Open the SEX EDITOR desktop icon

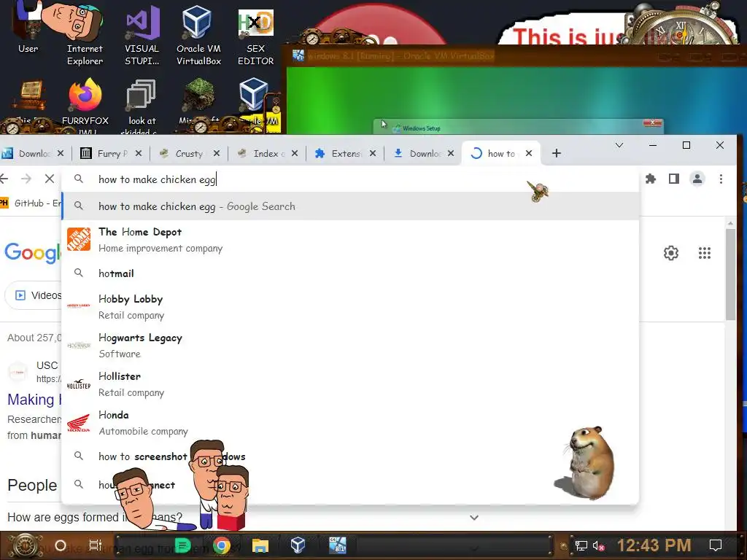[x=255, y=36]
